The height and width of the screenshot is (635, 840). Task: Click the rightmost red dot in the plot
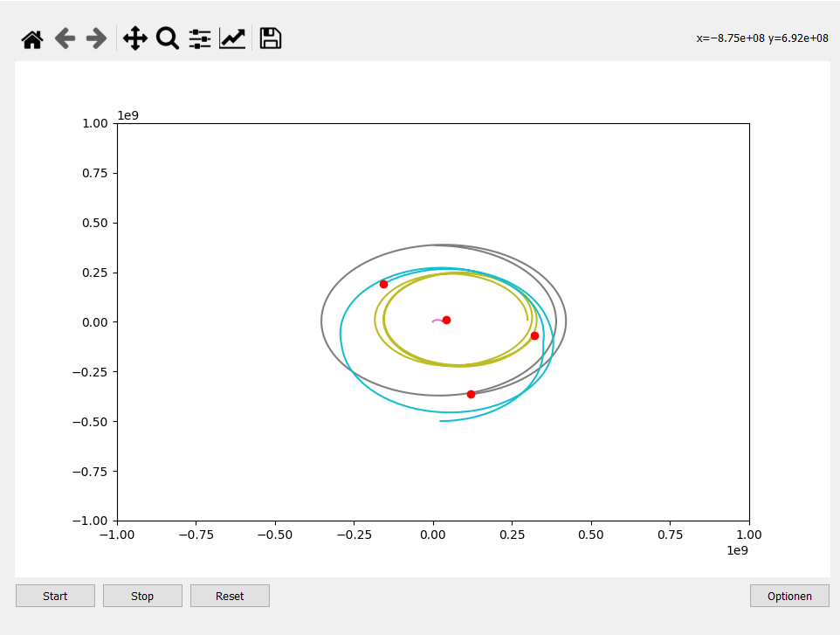click(534, 335)
